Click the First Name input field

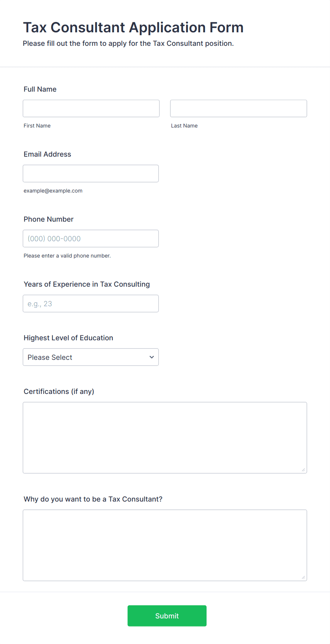pyautogui.click(x=91, y=108)
